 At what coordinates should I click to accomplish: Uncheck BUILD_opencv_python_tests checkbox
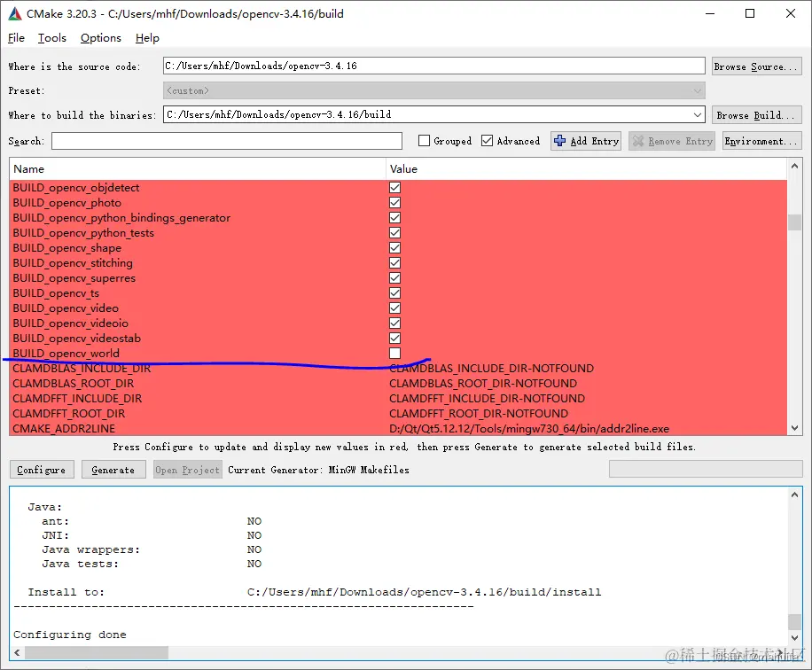click(394, 232)
